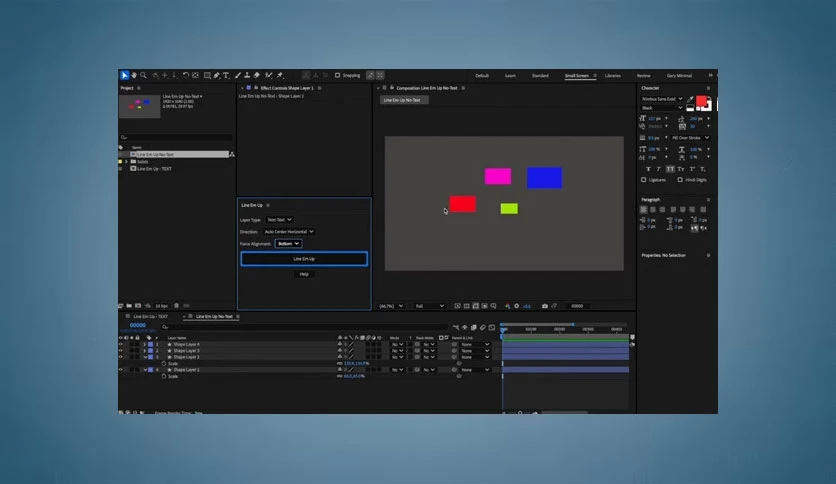Open the Force Alignment dropdown
This screenshot has width=836, height=484.
pos(288,244)
